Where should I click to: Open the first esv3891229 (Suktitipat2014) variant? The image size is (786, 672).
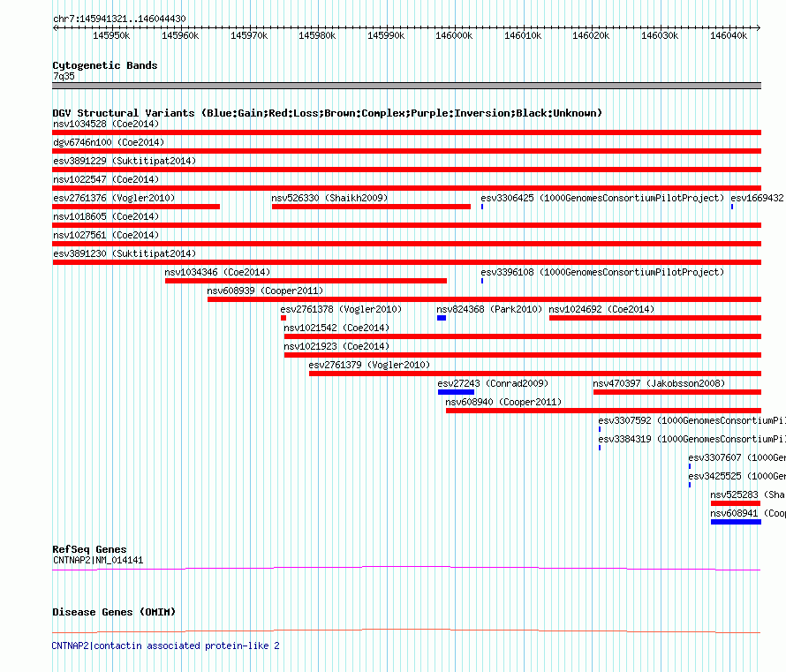125,161
